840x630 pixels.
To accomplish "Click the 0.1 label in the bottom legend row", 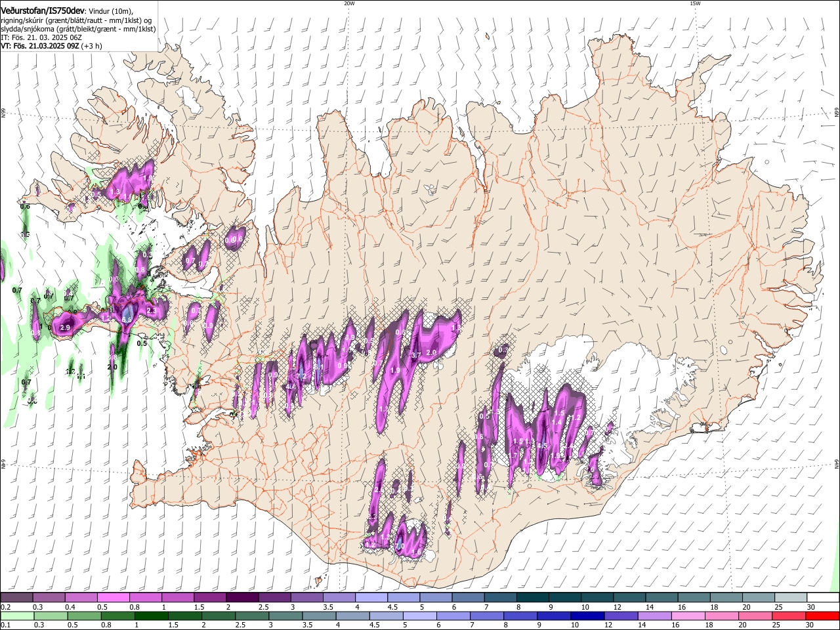I will click(x=5, y=625).
